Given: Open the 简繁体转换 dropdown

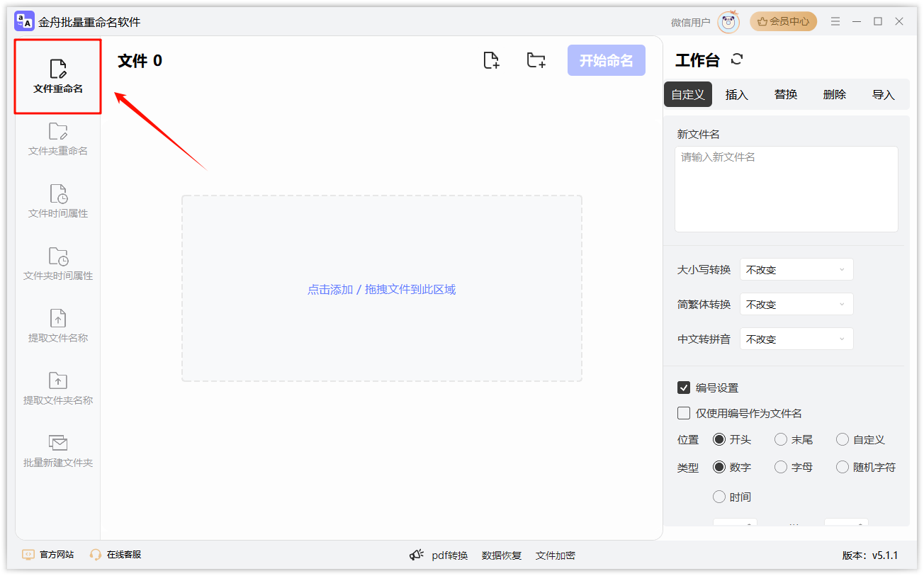Looking at the screenshot, I should click(796, 304).
